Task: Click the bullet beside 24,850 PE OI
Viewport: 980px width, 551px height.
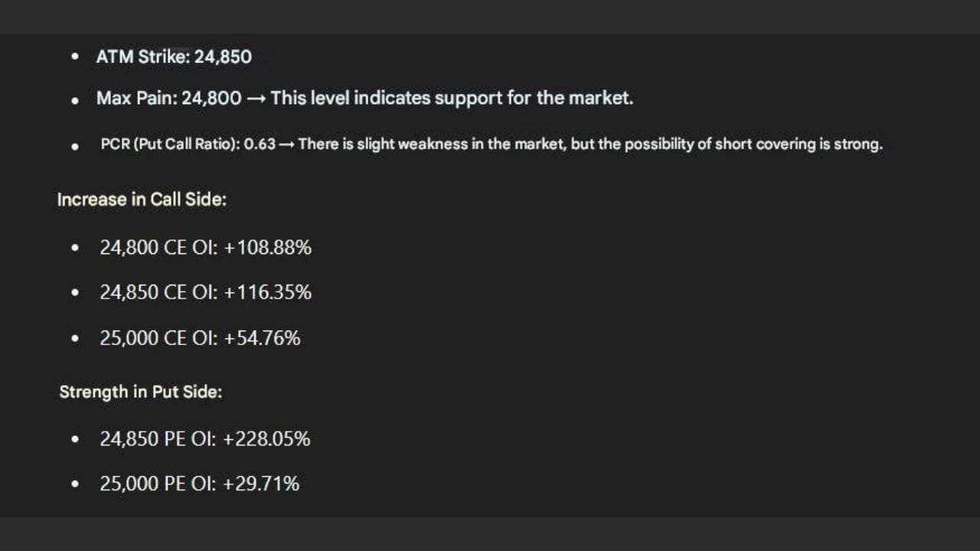Action: click(x=74, y=439)
